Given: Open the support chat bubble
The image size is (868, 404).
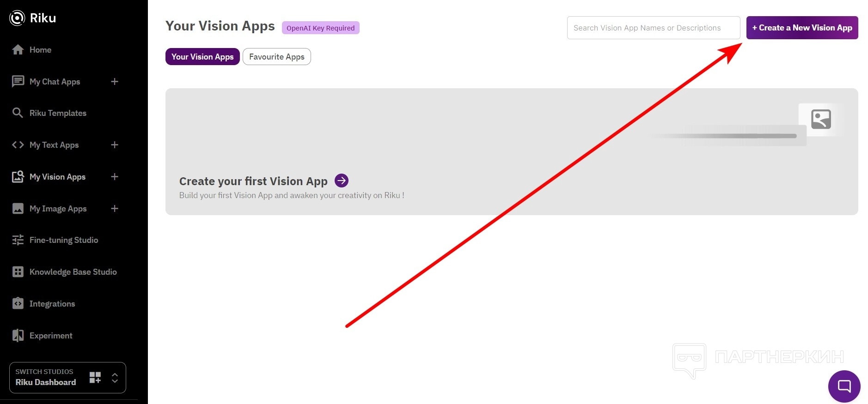Looking at the screenshot, I should pos(844,386).
